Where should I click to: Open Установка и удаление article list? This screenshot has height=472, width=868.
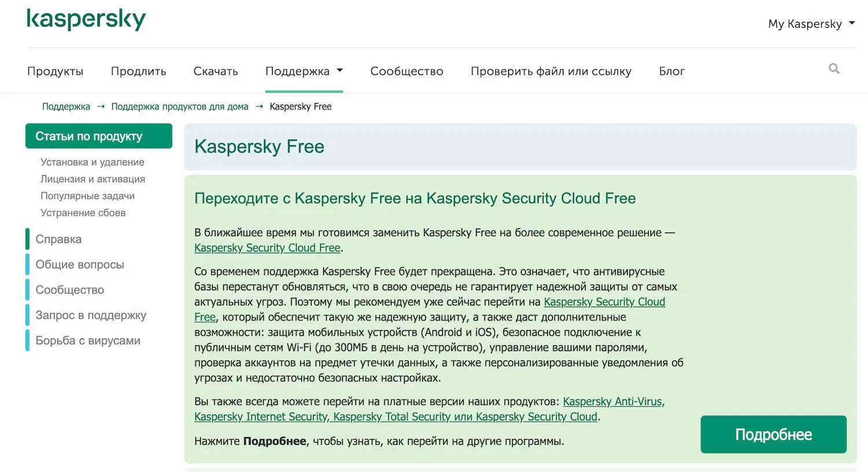(91, 162)
